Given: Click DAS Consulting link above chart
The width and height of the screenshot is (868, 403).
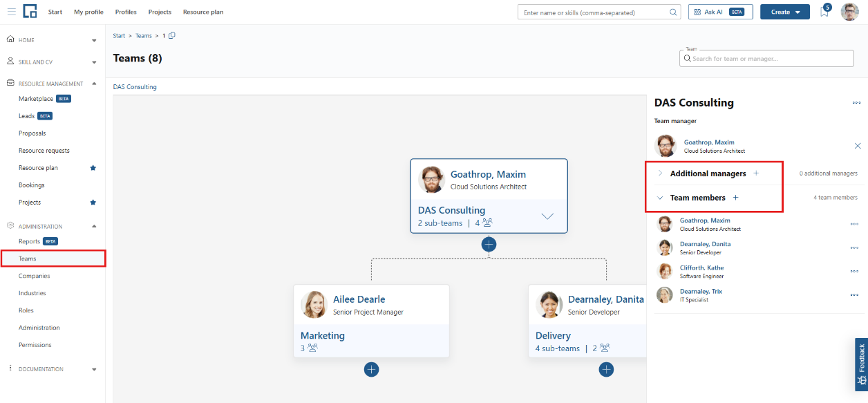Looking at the screenshot, I should (135, 87).
